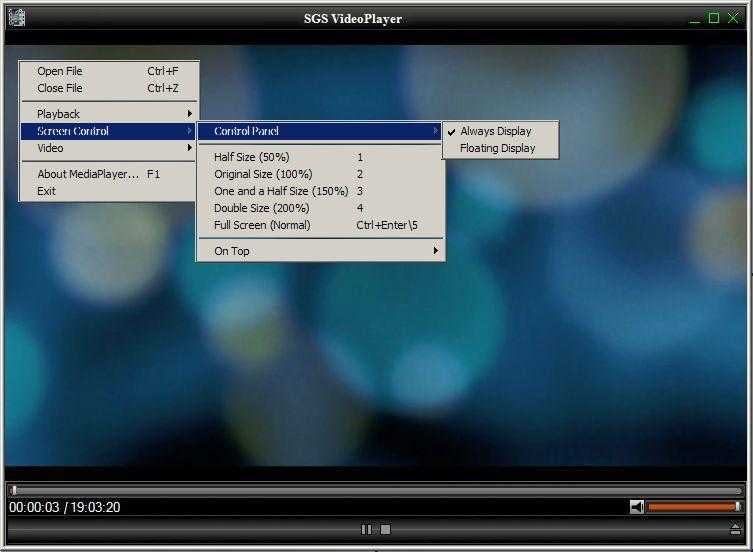Select Floating Display option

point(500,148)
